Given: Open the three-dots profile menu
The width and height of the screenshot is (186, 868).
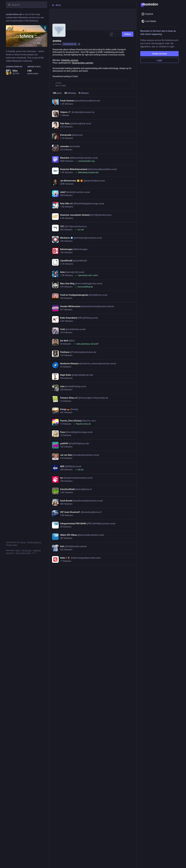Looking at the screenshot, I should (x=118, y=34).
